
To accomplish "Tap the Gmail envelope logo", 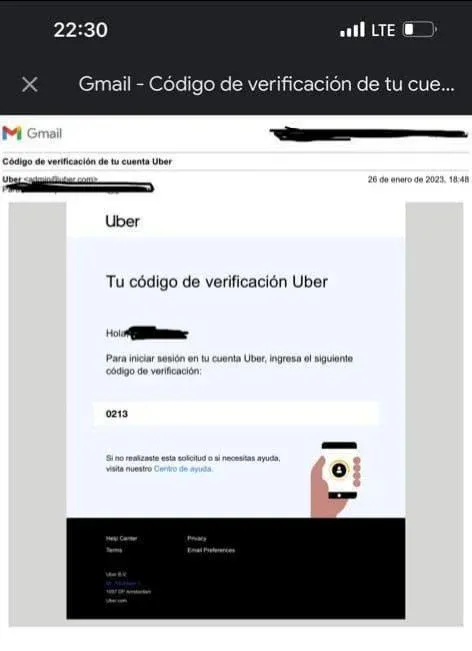I will (x=12, y=133).
